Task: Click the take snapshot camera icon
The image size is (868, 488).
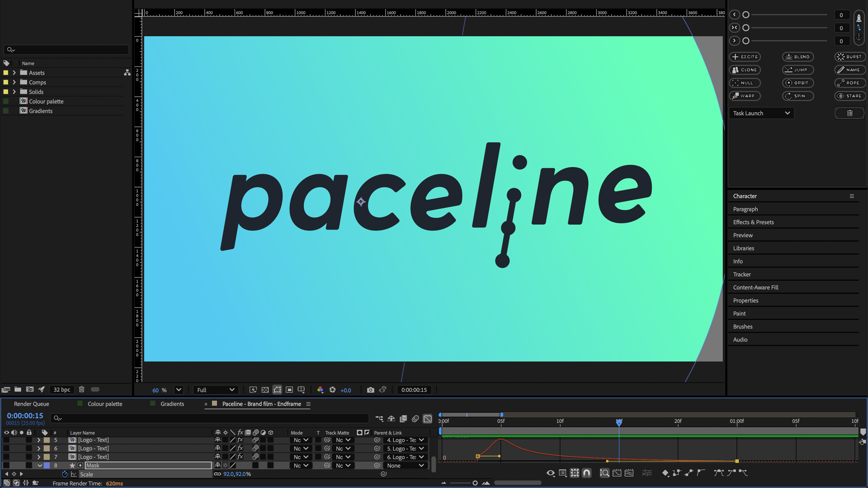Action: 371,390
